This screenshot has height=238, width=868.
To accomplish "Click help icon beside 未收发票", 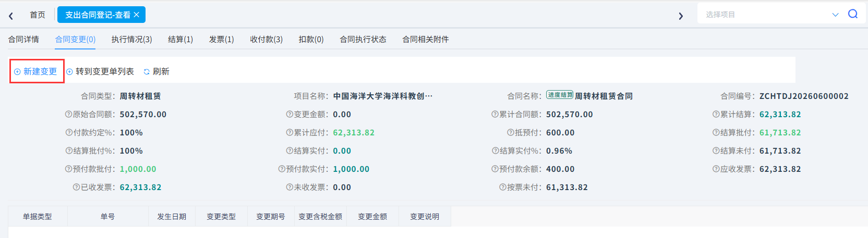I will pyautogui.click(x=290, y=187).
